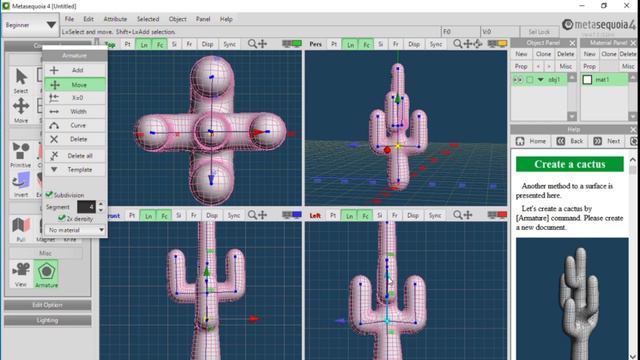
Task: Select Curve option in Armature panel
Action: point(75,125)
